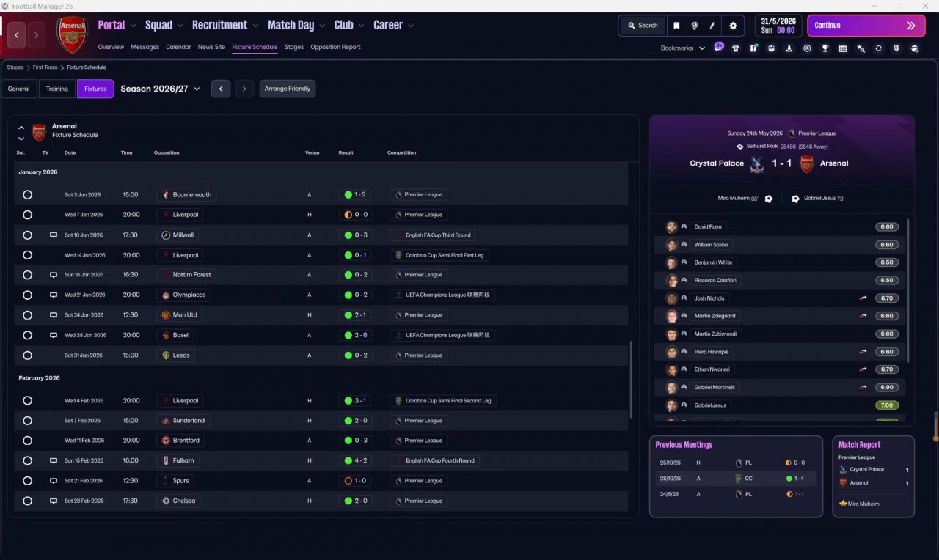The image size is (939, 560).
Task: Switch to the Messages tab
Action: coord(145,47)
